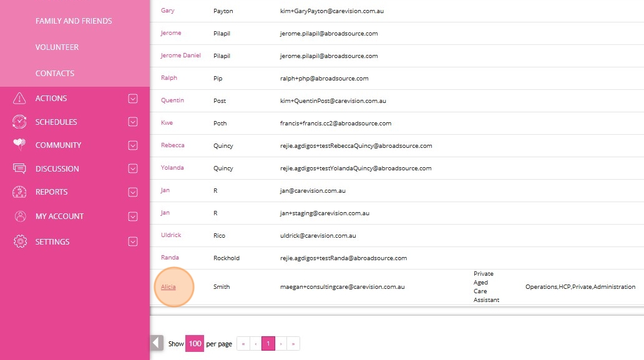Image resolution: width=644 pixels, height=360 pixels.
Task: Expand the Actions menu chevron
Action: [x=133, y=99]
